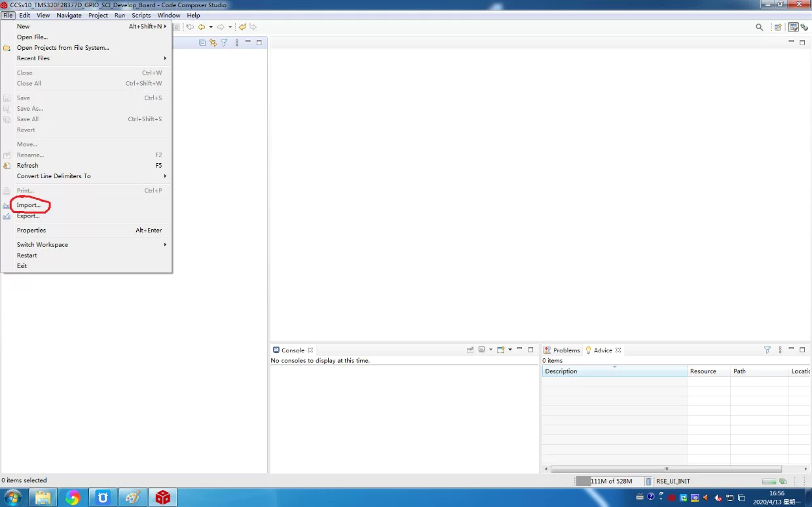
Task: Expand the Switch Workspace submenu
Action: point(86,244)
